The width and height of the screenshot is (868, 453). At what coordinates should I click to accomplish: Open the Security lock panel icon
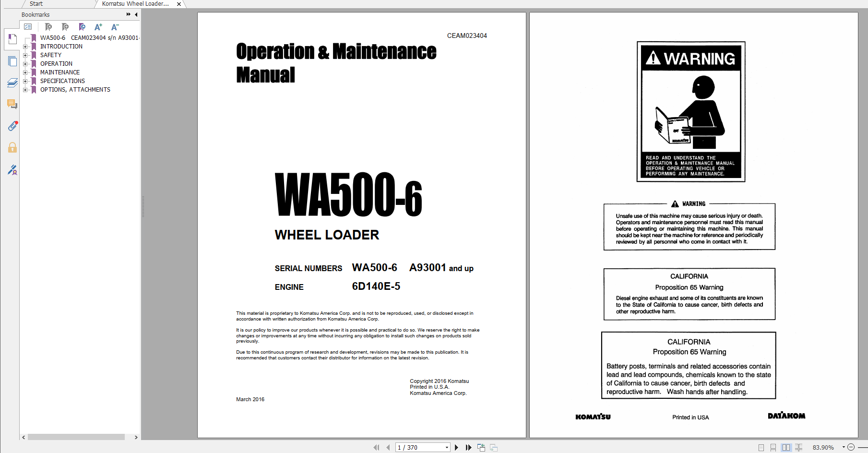tap(12, 147)
